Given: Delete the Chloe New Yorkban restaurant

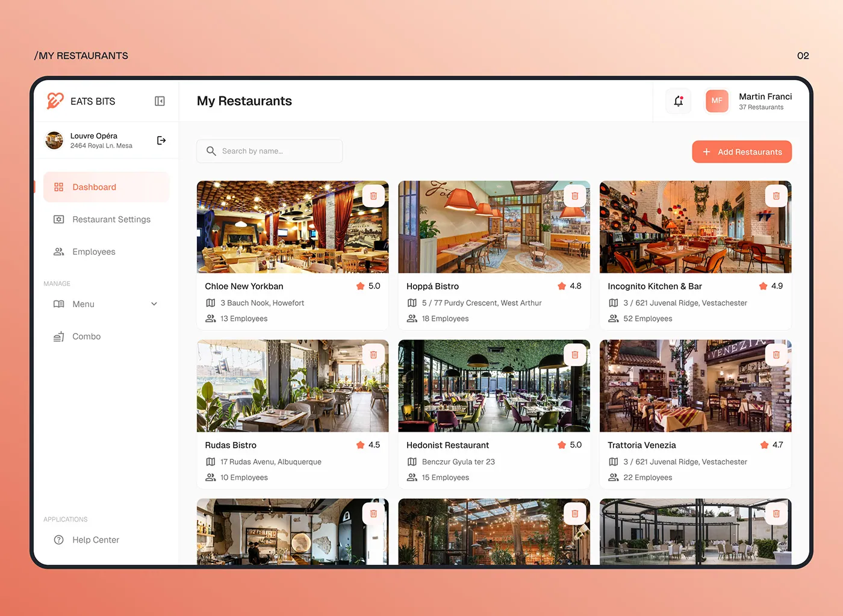Looking at the screenshot, I should point(373,196).
